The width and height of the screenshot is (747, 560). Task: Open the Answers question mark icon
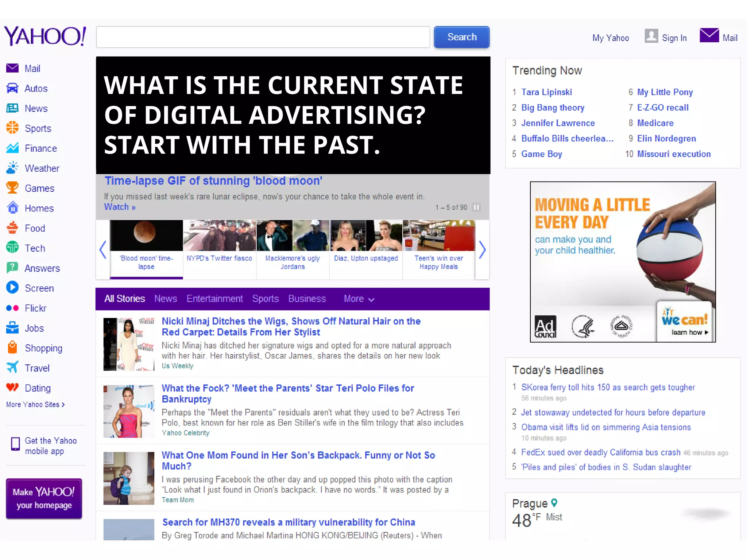tap(12, 268)
